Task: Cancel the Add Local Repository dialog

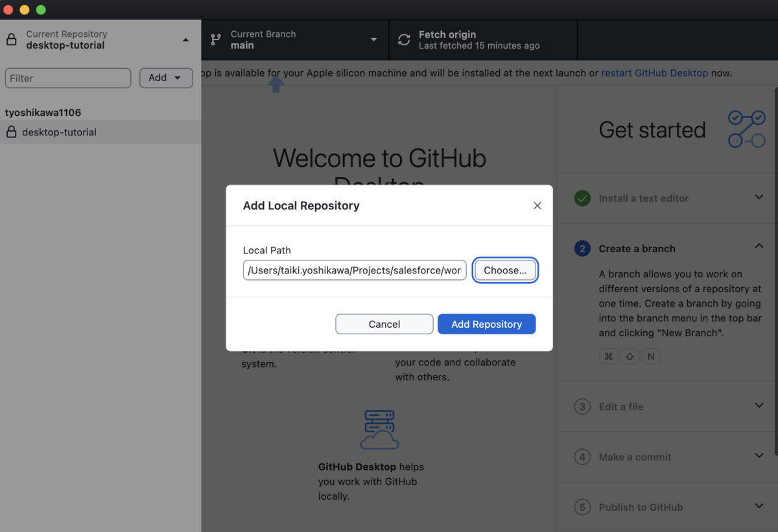Action: [x=384, y=324]
